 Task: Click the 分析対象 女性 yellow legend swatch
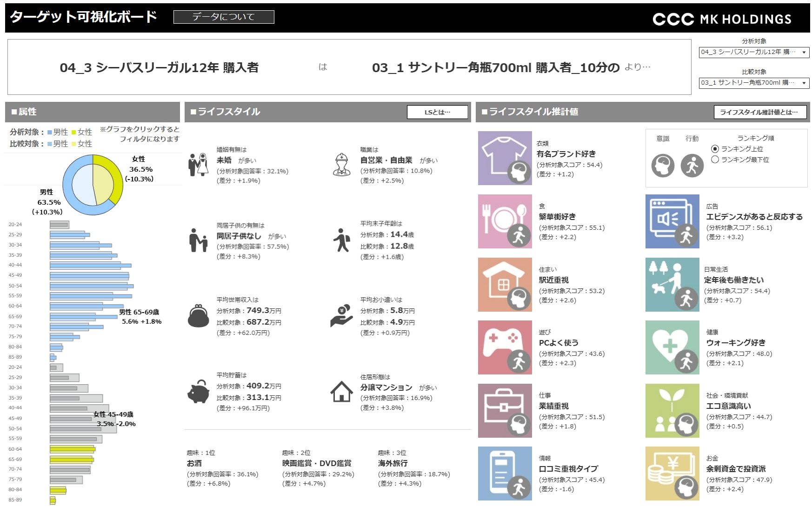point(73,133)
